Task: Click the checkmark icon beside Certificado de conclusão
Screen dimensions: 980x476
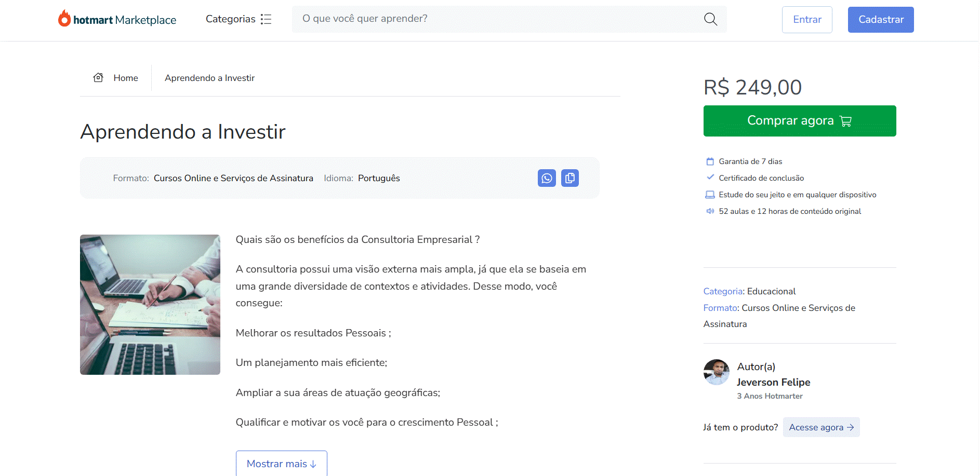Action: tap(710, 178)
